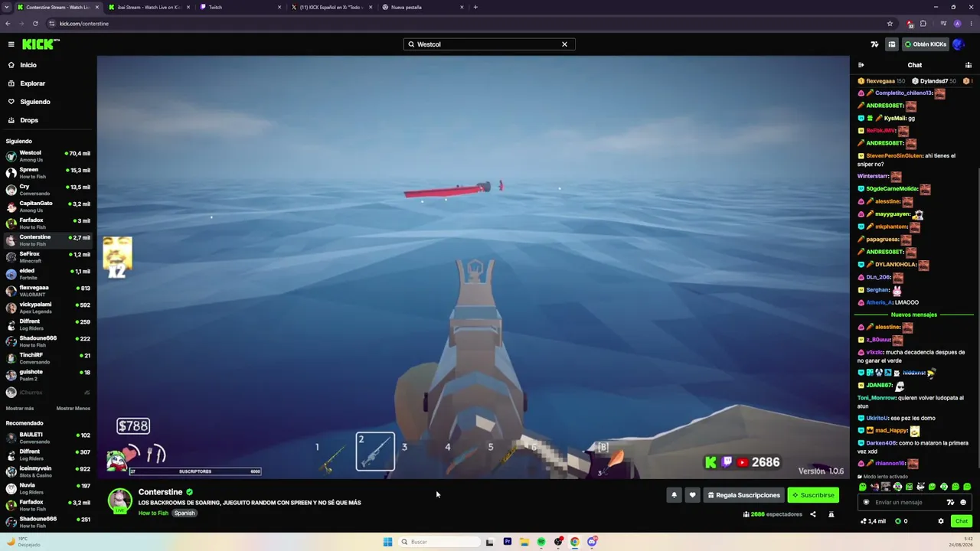Open Siguiendo in the sidebar
Viewport: 980px width, 551px height.
click(48, 102)
